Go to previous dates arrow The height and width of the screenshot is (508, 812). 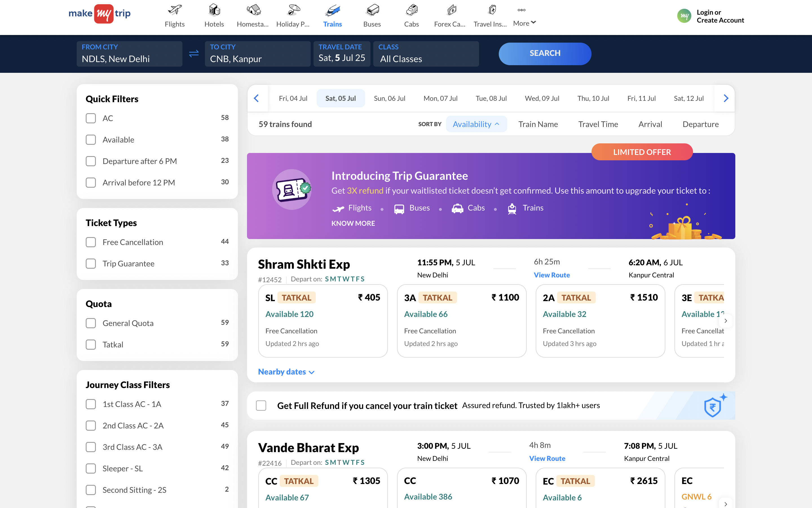256,98
